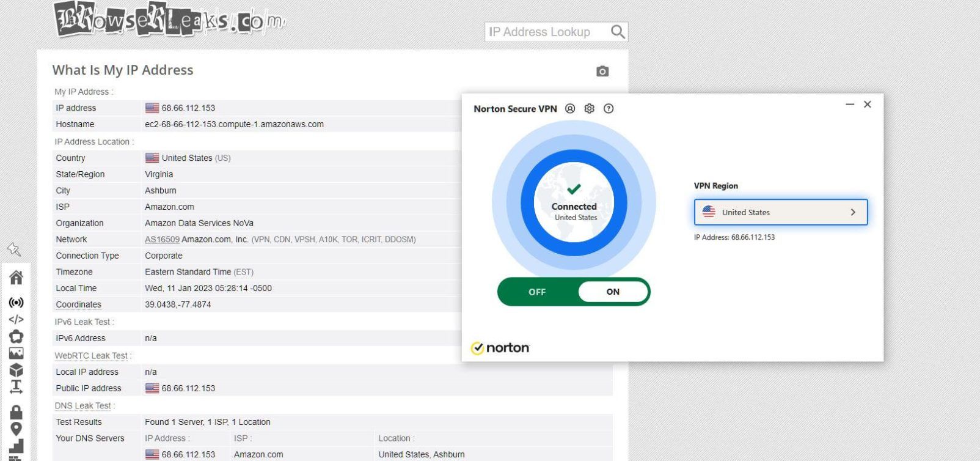Click 'IP Address: 68.66.112.153' in Norton window
Screen dimensions: 980x461
tap(734, 237)
